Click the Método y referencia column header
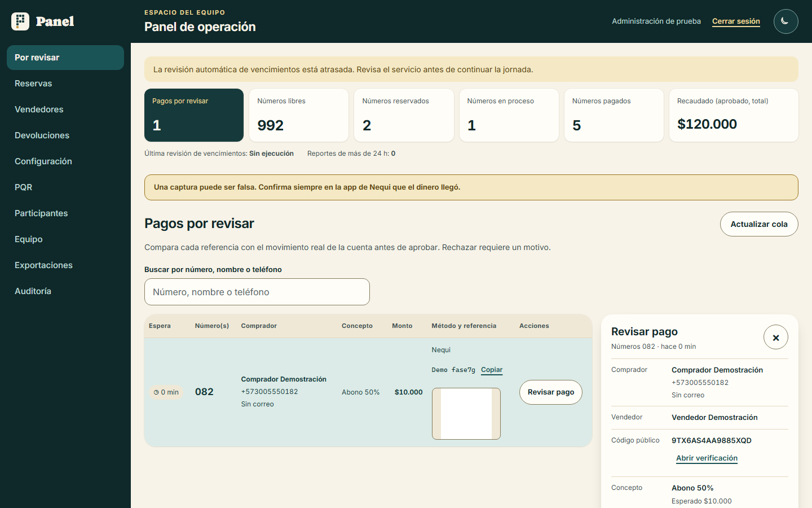812x508 pixels. [x=464, y=326]
